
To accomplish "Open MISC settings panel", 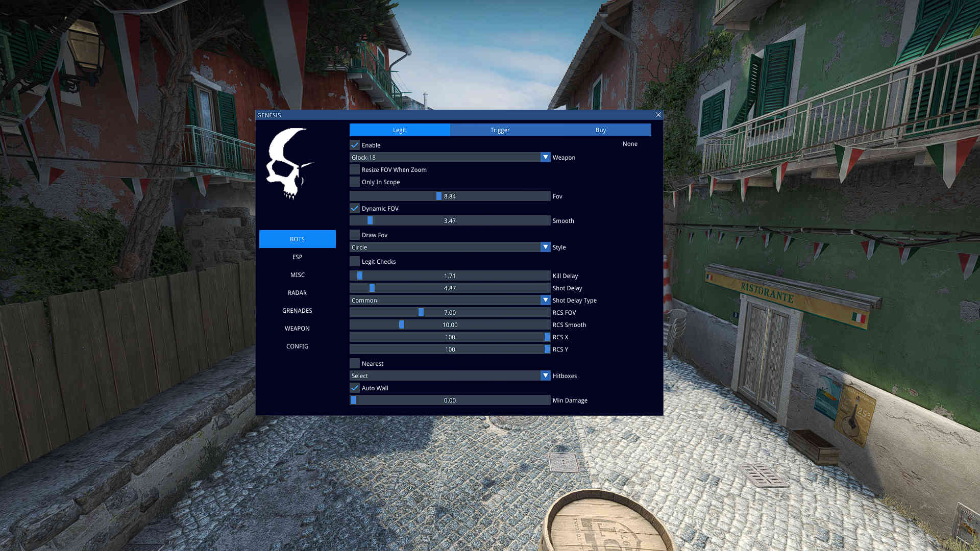I will (297, 274).
